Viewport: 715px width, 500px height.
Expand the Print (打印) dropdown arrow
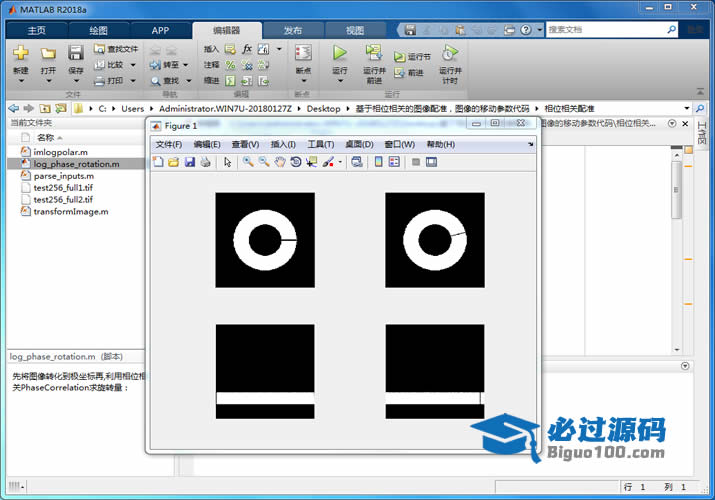point(133,81)
